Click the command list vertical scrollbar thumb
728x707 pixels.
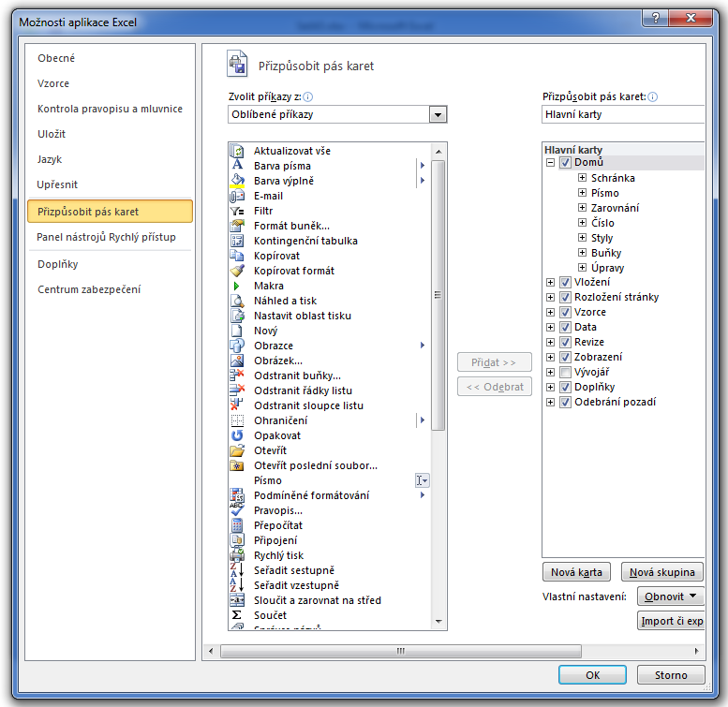(x=438, y=295)
